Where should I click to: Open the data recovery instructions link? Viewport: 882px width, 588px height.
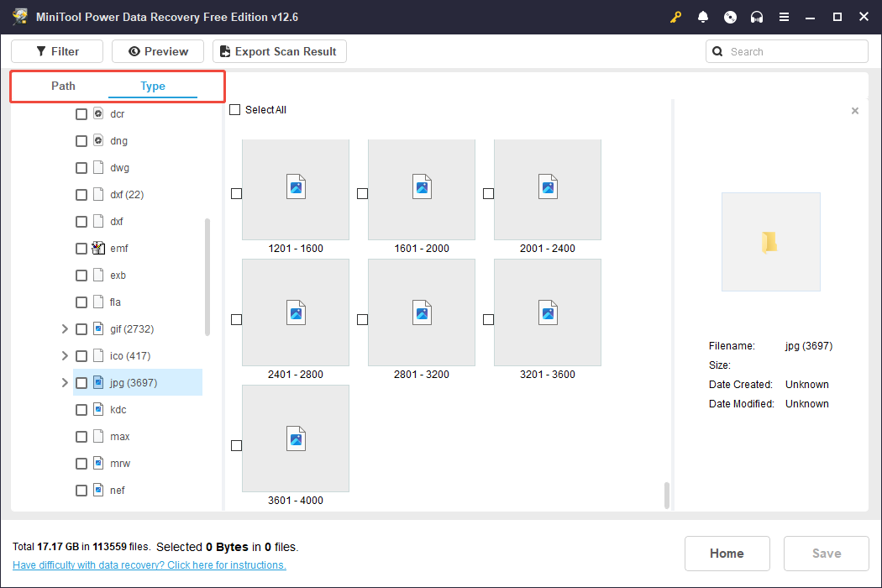tap(150, 565)
